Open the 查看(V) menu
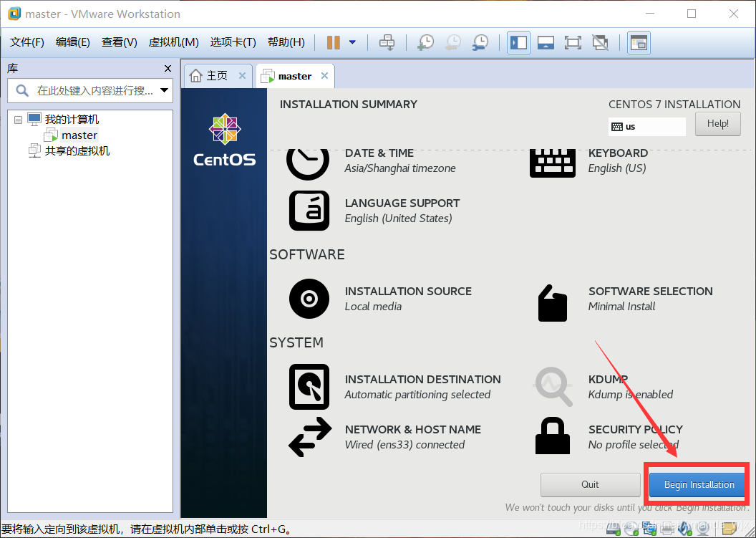This screenshot has width=756, height=538. point(119,42)
